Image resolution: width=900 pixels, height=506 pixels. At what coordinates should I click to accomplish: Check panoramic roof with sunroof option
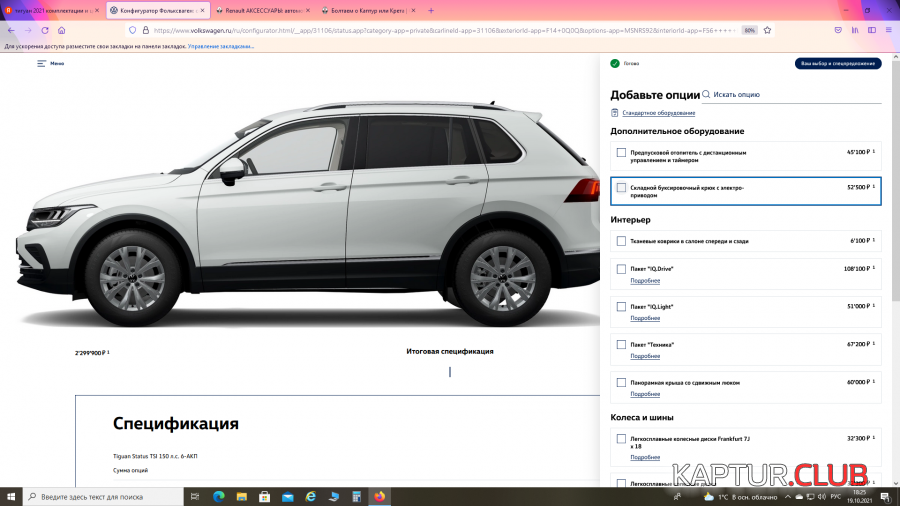[621, 383]
